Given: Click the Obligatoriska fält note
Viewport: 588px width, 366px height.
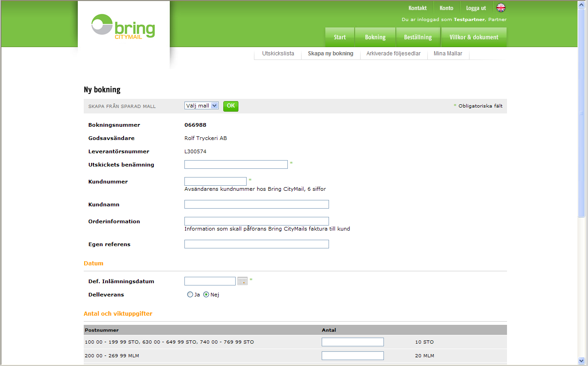Looking at the screenshot, I should (478, 106).
